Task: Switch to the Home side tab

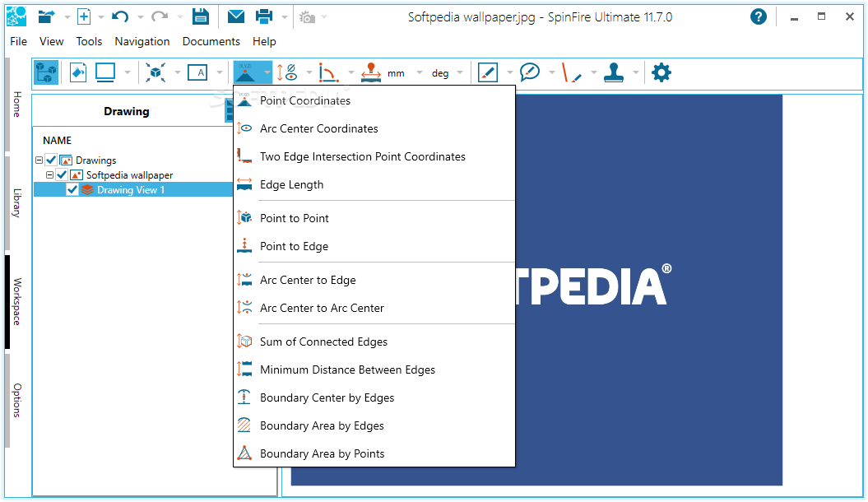Action: pyautogui.click(x=16, y=104)
